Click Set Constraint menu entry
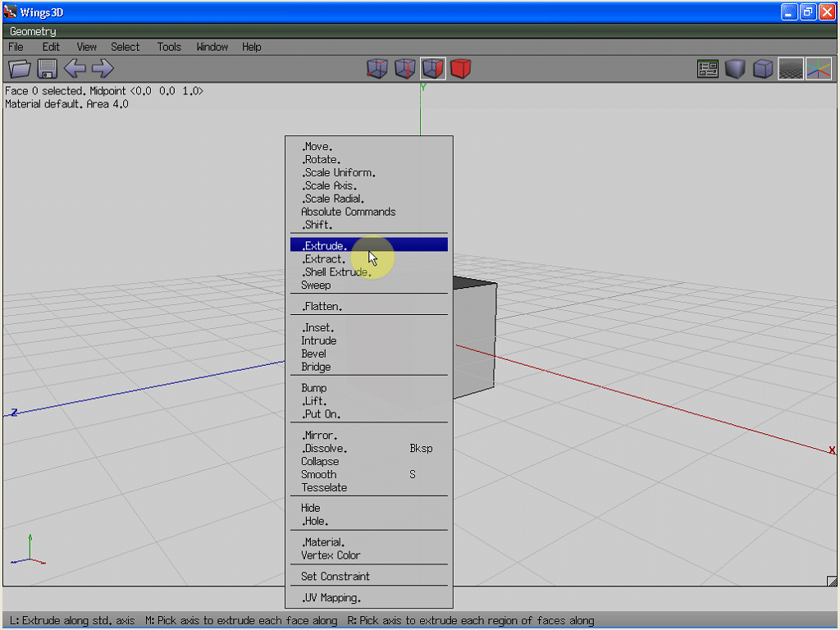Screen dimensions: 840x630 (x=335, y=576)
